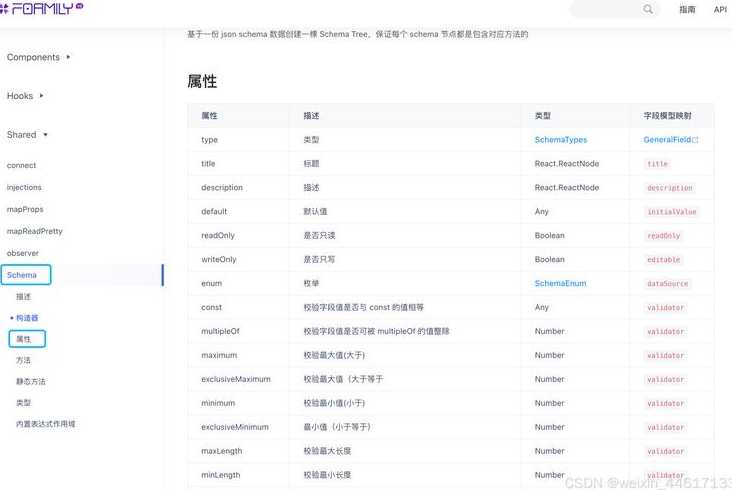Click the 'const' property cell

click(x=239, y=307)
